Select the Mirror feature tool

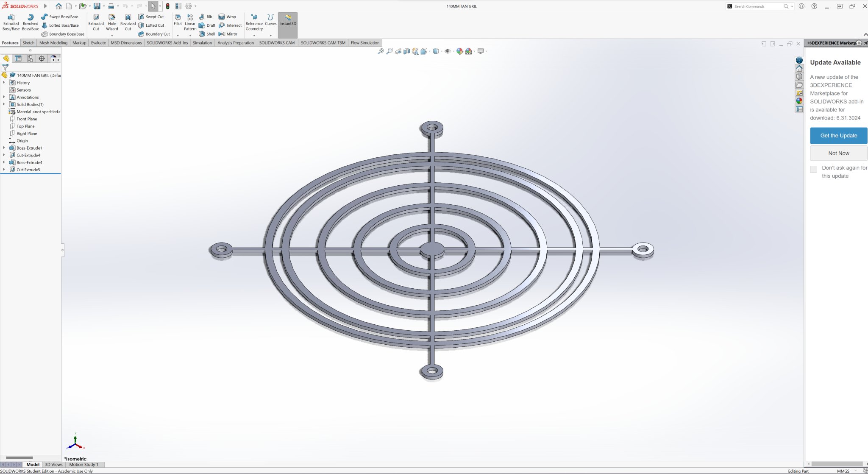click(228, 34)
